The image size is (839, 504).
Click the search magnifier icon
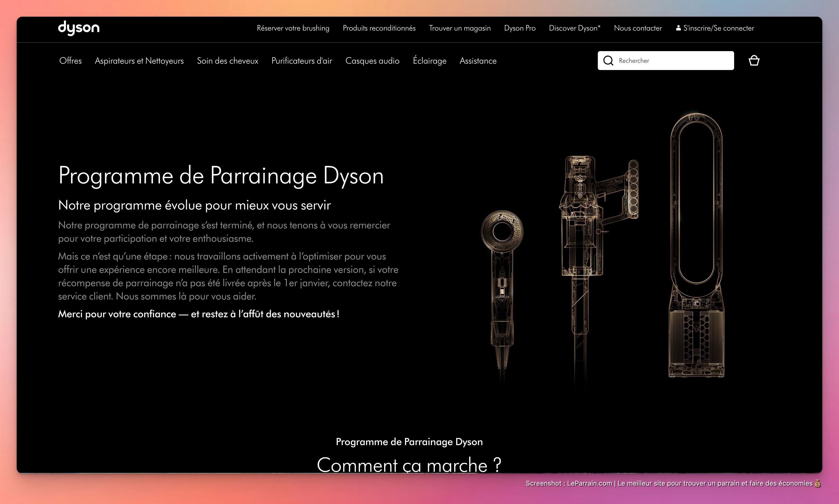click(x=608, y=61)
